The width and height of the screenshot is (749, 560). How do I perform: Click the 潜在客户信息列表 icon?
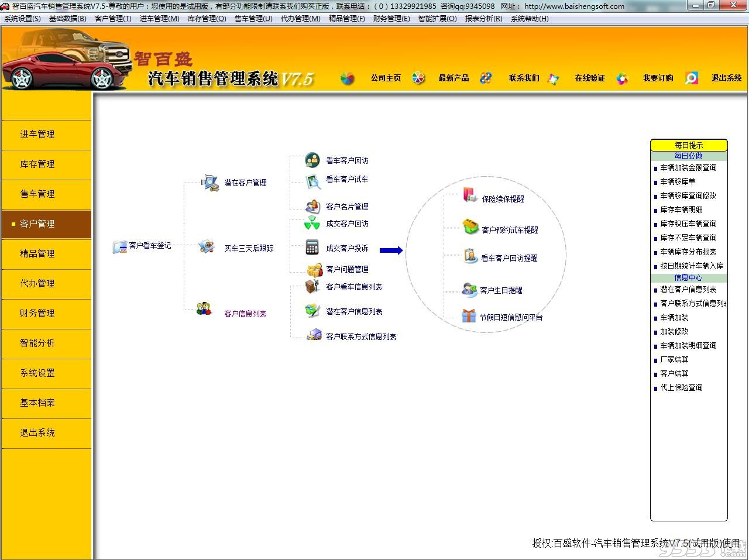[313, 311]
